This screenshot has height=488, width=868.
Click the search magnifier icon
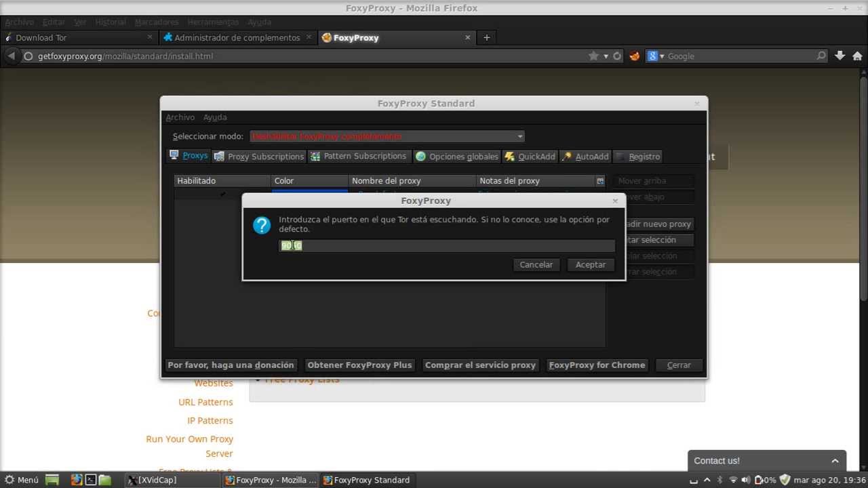pyautogui.click(x=821, y=56)
